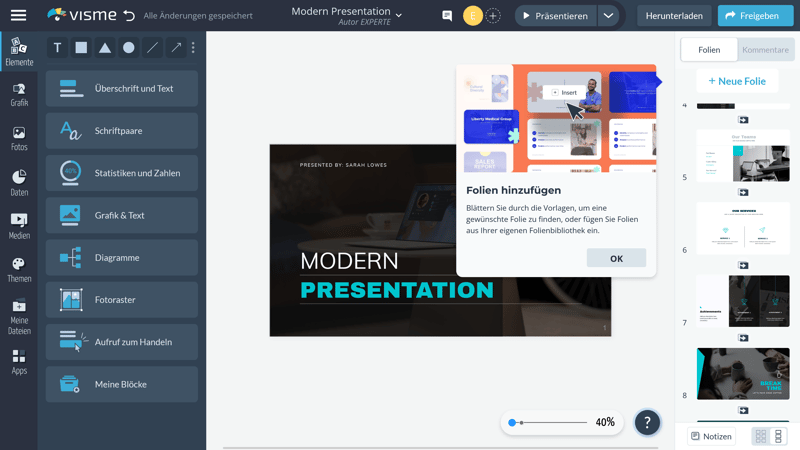This screenshot has width=800, height=450.
Task: Select the triangle shape tool
Action: coord(105,48)
